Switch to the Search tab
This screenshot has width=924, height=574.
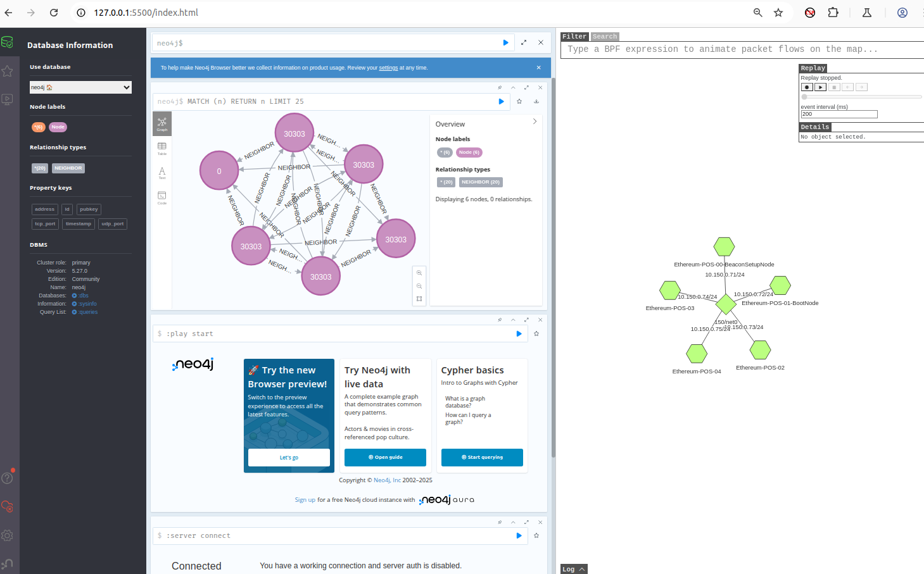[x=604, y=37]
